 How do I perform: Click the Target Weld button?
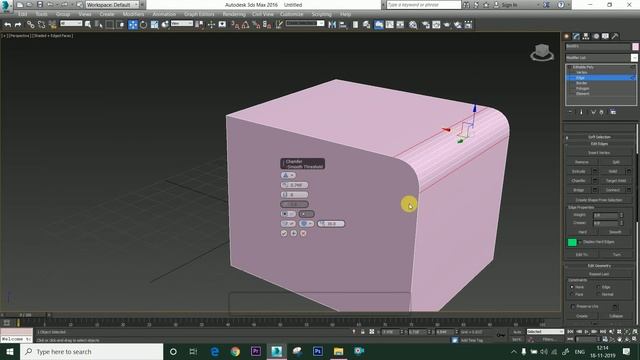(x=616, y=180)
